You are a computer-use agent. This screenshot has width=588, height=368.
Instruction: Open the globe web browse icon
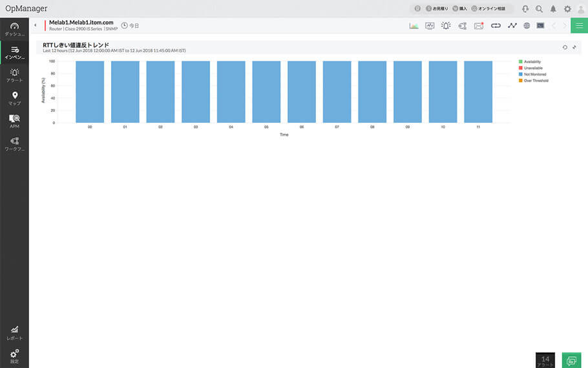527,26
